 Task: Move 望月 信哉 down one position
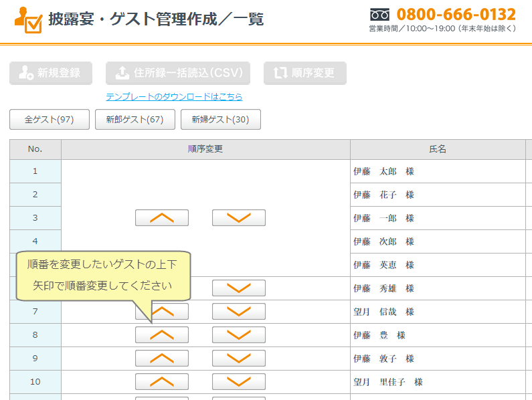click(x=239, y=312)
